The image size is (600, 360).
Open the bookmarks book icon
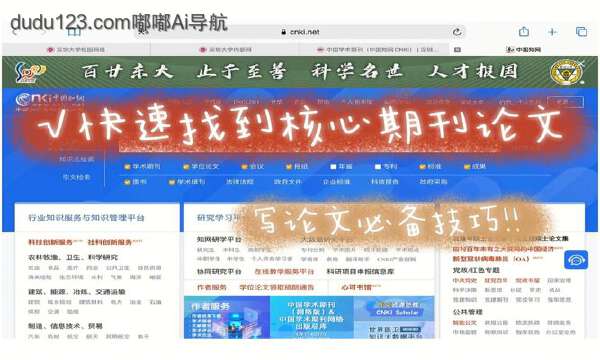[x=74, y=32]
